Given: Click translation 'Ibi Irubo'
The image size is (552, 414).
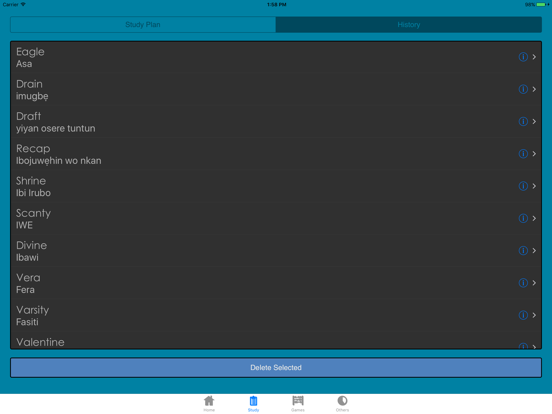Looking at the screenshot, I should coord(33,193).
